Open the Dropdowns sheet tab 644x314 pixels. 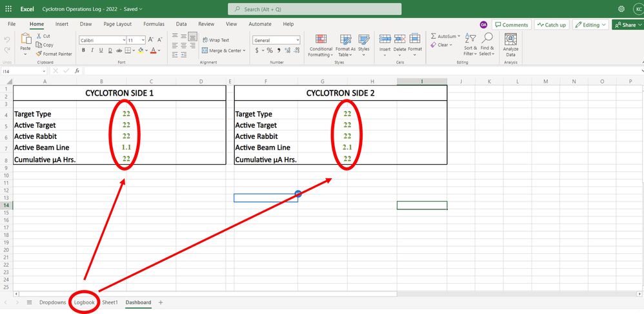tap(52, 302)
